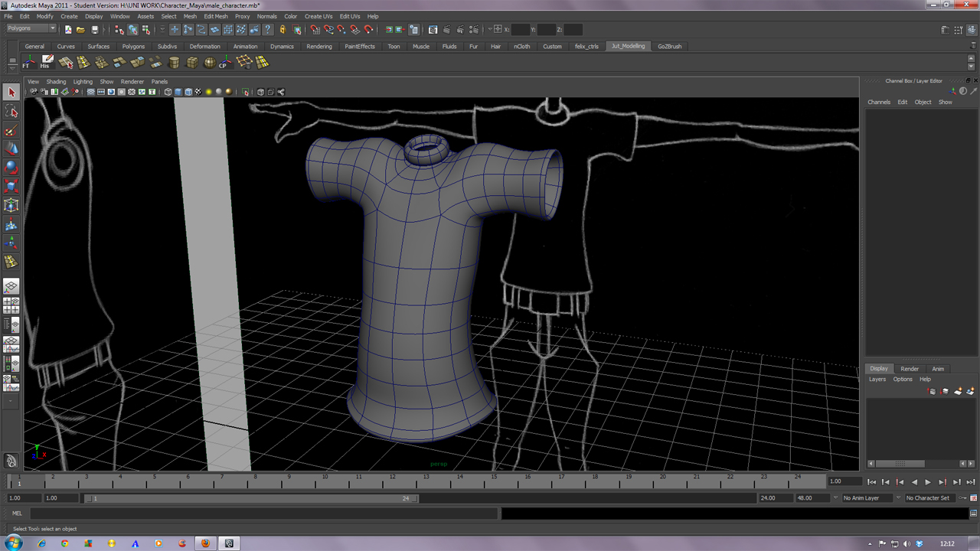
Task: Open the Polygons menu set dropdown
Action: (31, 29)
